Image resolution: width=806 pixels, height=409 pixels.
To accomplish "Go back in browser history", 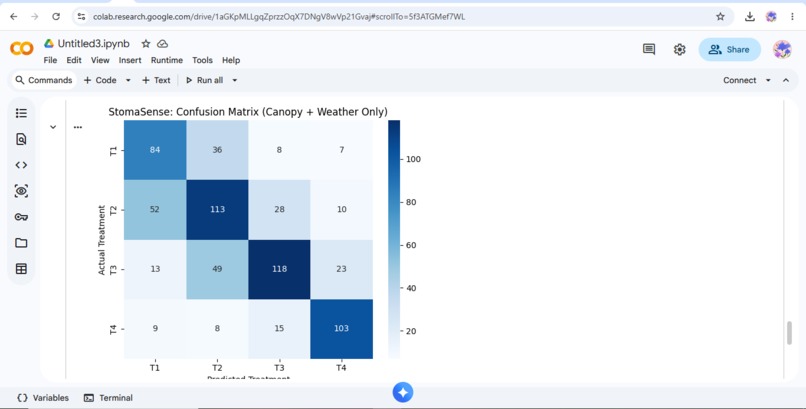I will [14, 16].
